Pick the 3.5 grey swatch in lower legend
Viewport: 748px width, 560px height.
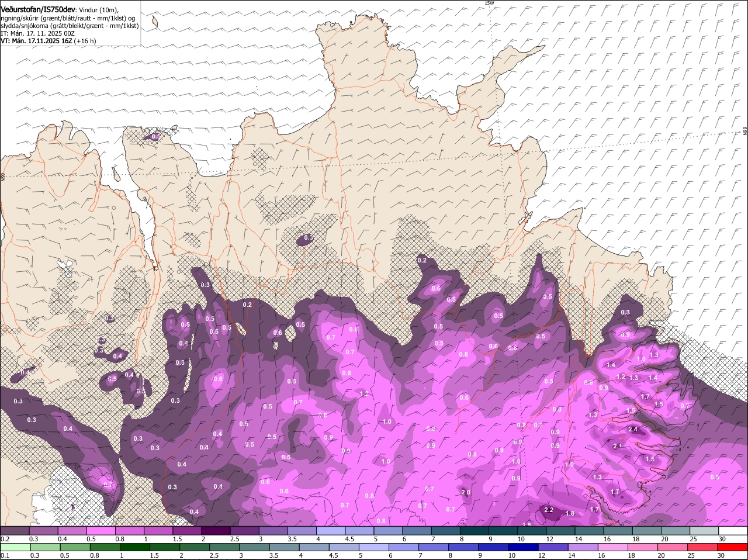coord(285,547)
